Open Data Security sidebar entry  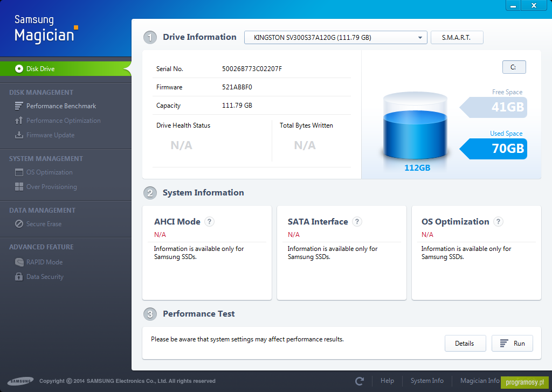pyautogui.click(x=45, y=277)
